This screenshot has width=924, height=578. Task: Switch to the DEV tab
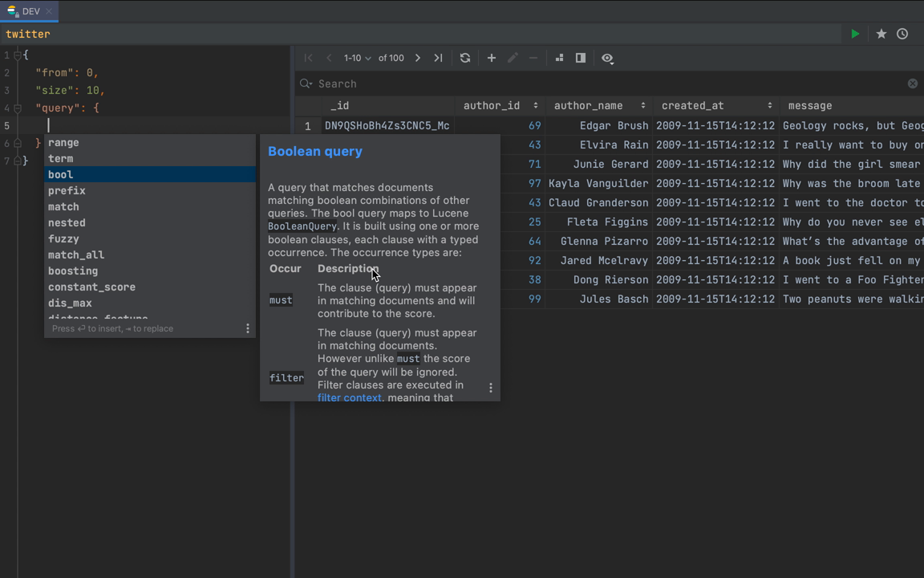pos(32,11)
